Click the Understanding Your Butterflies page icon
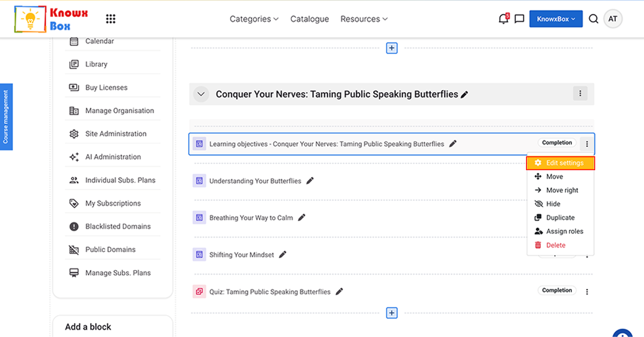The width and height of the screenshot is (644, 337). (x=199, y=181)
